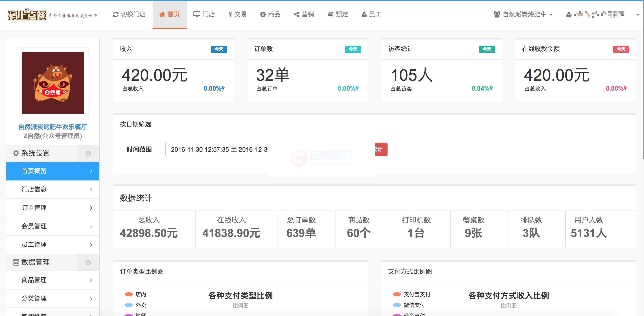Open 订单管理 in the sidebar
The height and width of the screenshot is (316, 644).
53,208
